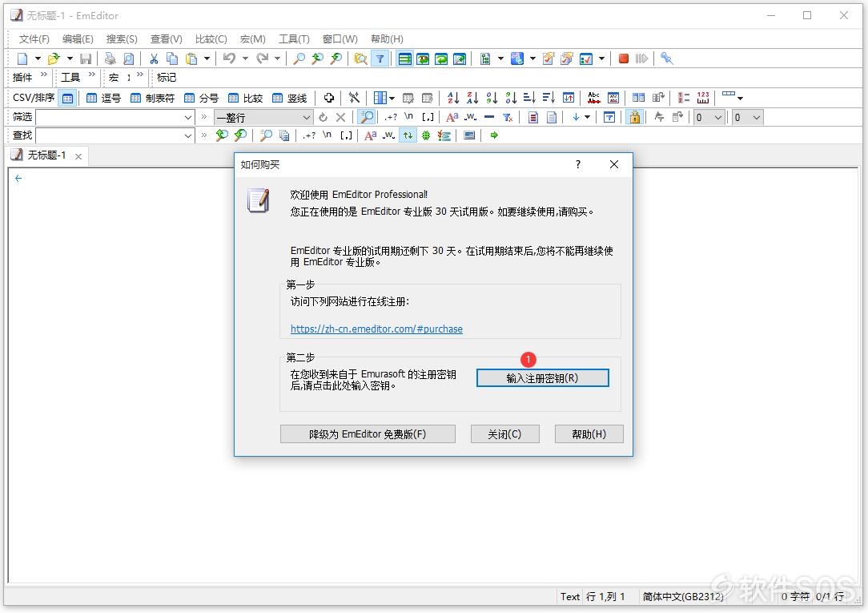Click the refresh filter icon
The height and width of the screenshot is (613, 868).
pyautogui.click(x=323, y=118)
